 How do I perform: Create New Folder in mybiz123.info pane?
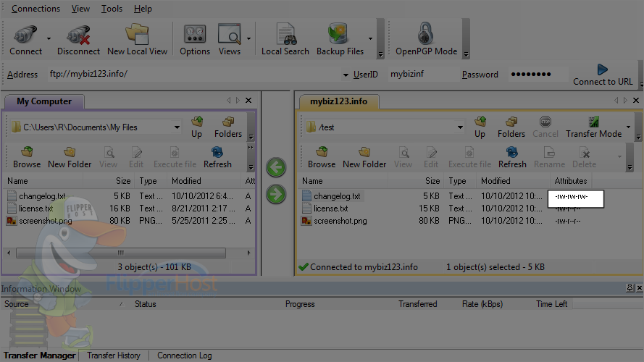tap(364, 158)
